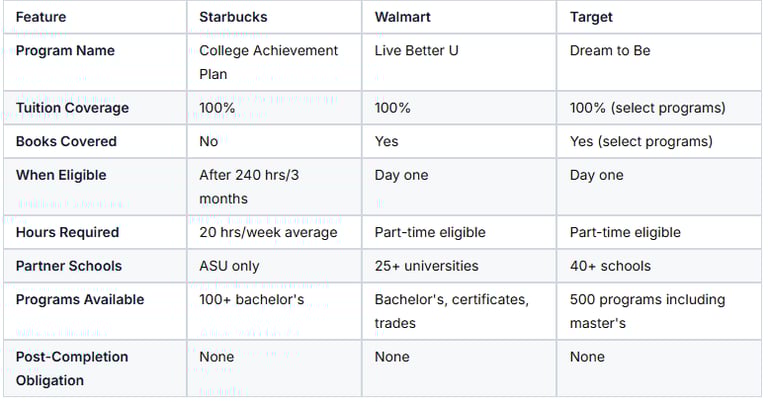The width and height of the screenshot is (768, 402).
Task: Click the 25+ universities cell
Action: click(426, 266)
